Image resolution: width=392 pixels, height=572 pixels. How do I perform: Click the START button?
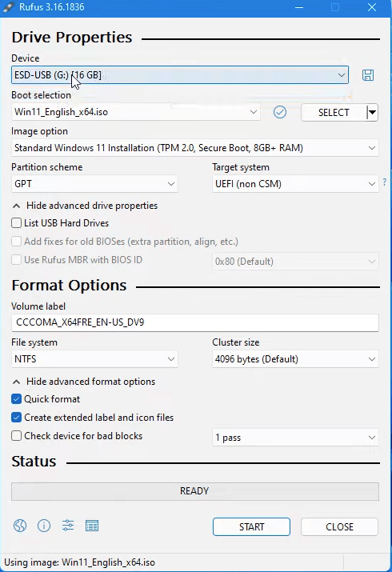(251, 526)
